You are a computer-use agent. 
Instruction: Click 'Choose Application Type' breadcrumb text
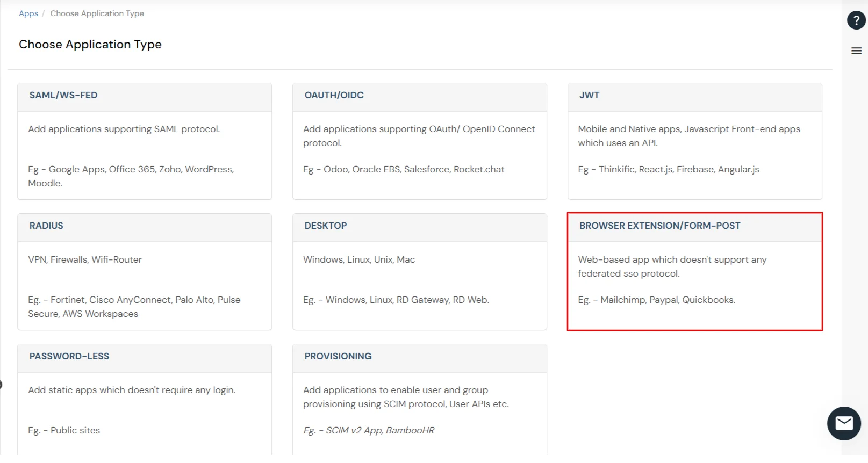click(x=97, y=13)
